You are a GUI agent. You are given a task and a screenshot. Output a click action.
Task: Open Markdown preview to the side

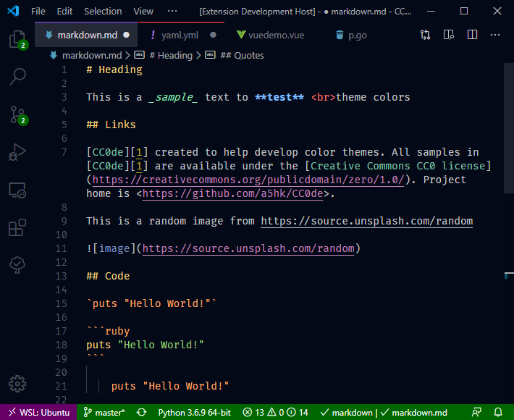(x=448, y=35)
